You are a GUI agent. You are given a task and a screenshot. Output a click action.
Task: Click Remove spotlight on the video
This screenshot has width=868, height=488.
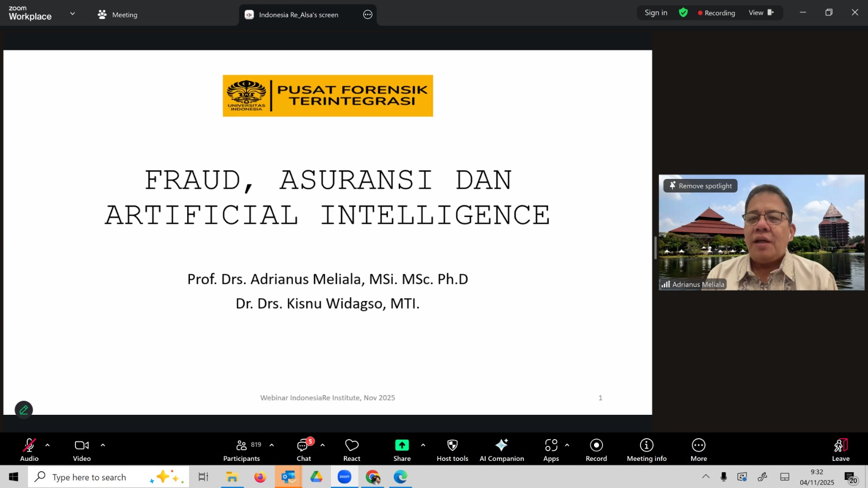[x=700, y=186]
